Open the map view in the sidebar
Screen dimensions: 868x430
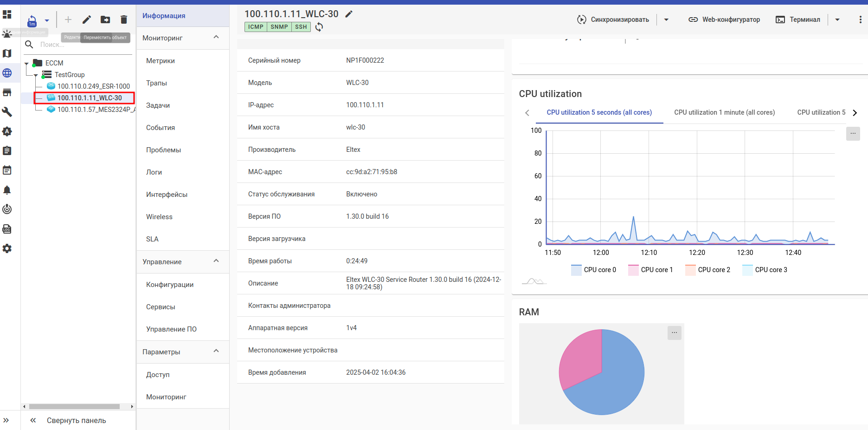7,53
